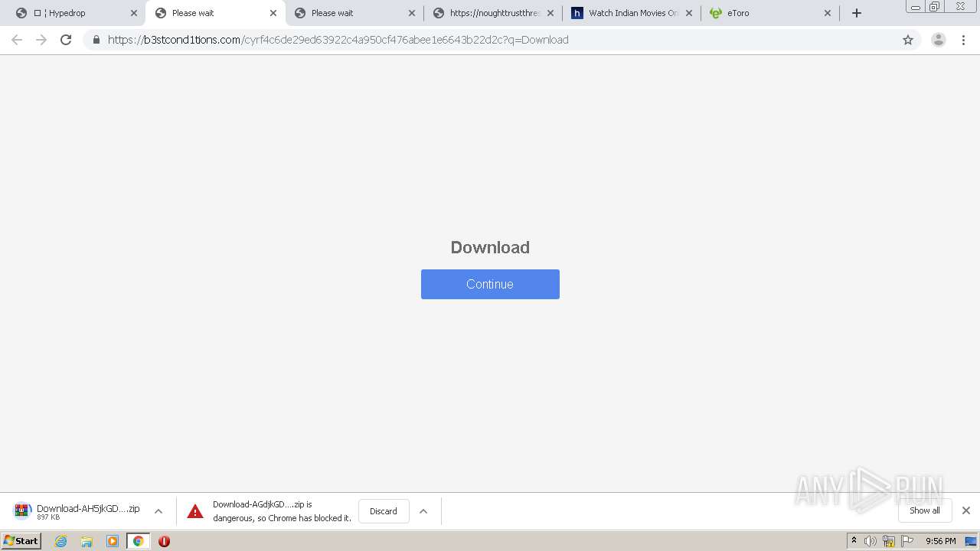Switch to the third tab, Please wait

[x=354, y=13]
